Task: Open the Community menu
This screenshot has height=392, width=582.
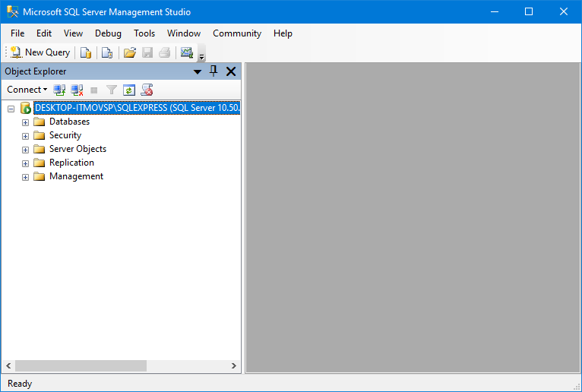Action: pos(236,33)
